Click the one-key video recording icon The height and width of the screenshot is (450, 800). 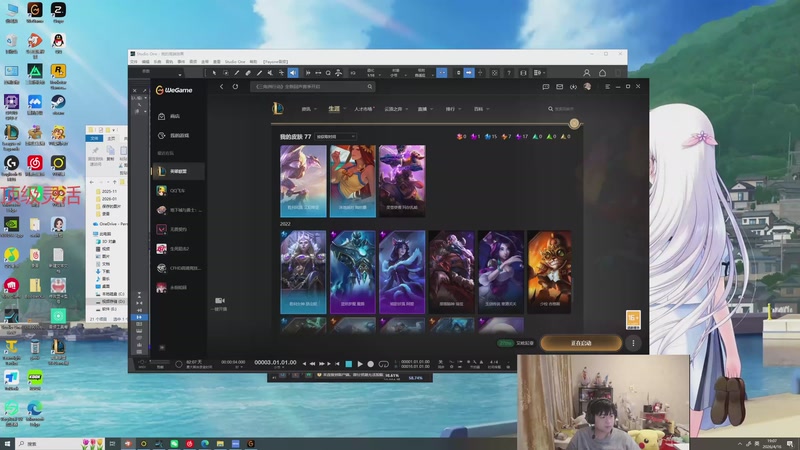coord(220,301)
